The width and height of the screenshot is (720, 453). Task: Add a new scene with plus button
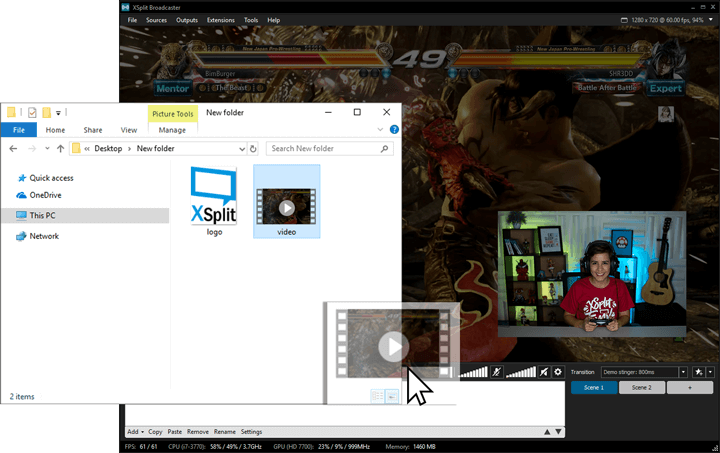690,387
